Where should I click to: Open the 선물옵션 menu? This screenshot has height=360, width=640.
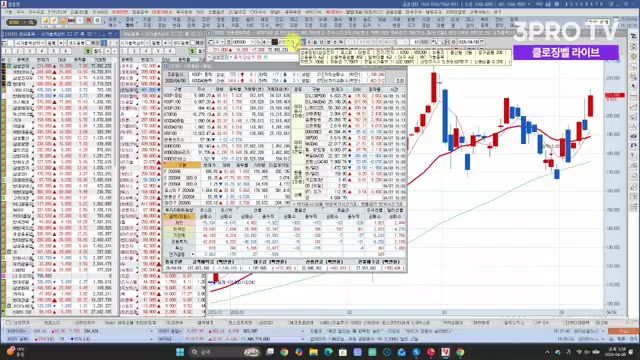[216, 12]
